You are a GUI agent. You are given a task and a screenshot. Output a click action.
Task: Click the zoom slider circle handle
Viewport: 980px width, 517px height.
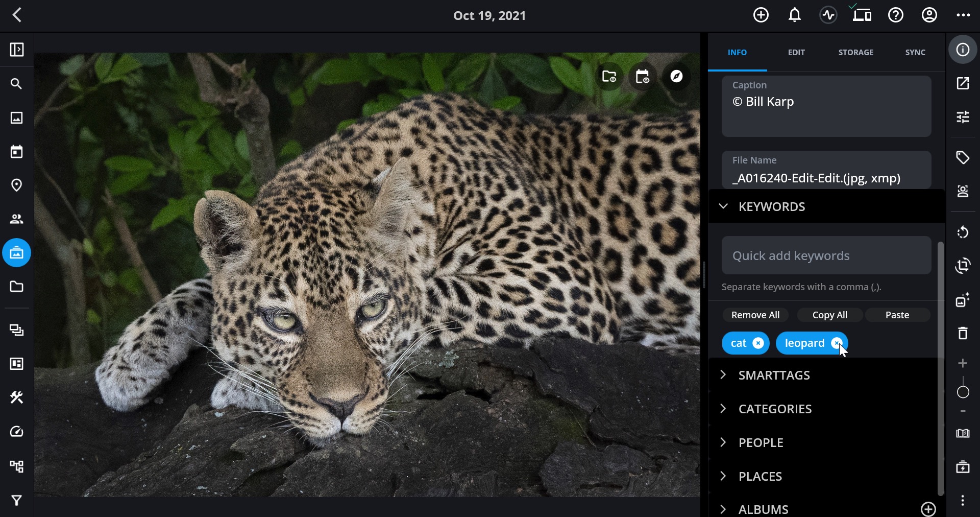click(963, 392)
